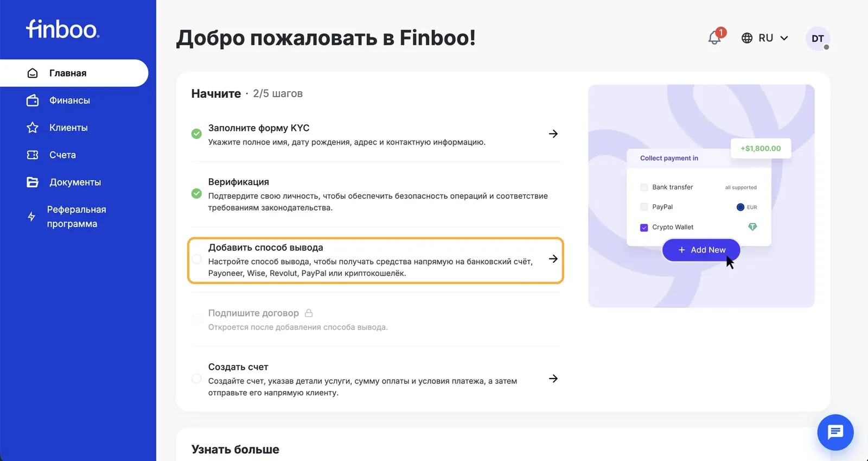
Task: Click the locked Подпишите договор step
Action: click(375, 319)
